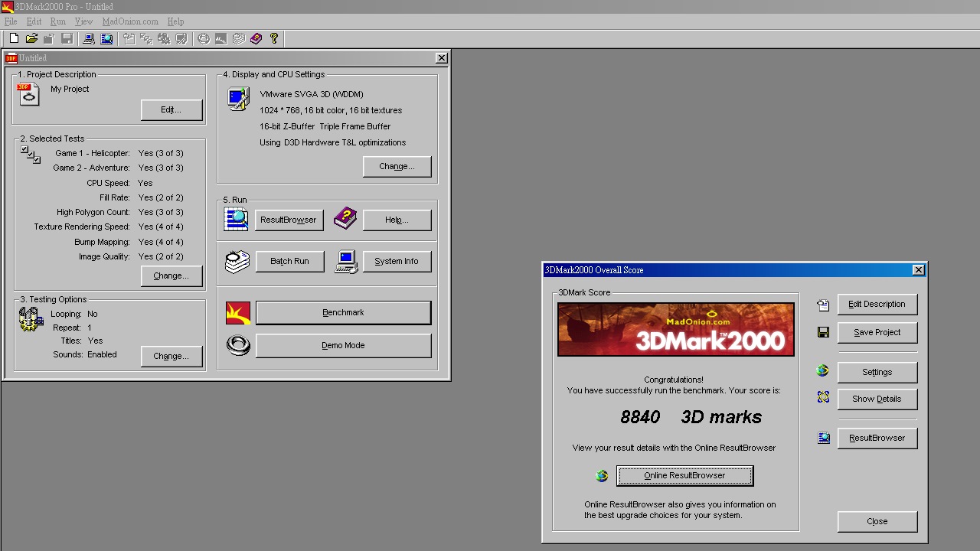Click the question mark toolbar icon

click(x=274, y=38)
